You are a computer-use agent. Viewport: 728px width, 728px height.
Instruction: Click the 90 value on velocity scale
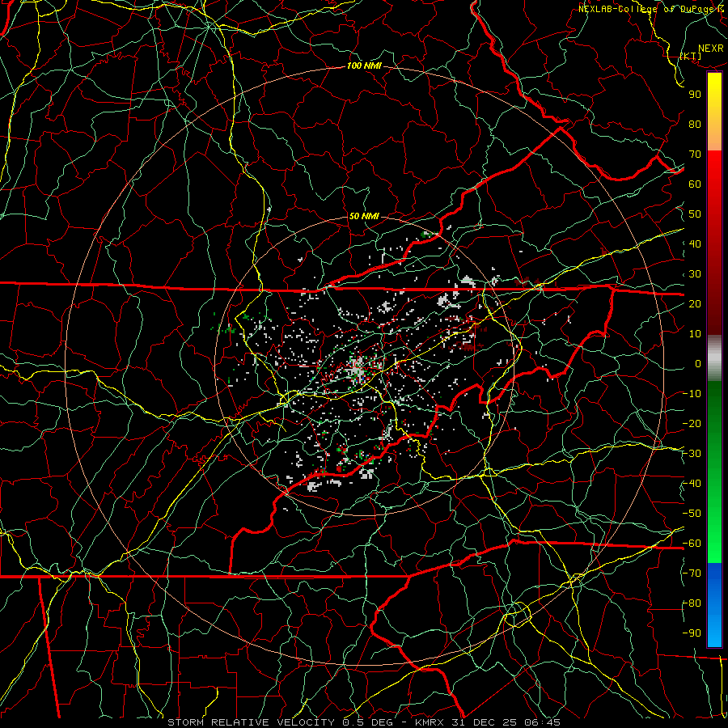(x=695, y=95)
